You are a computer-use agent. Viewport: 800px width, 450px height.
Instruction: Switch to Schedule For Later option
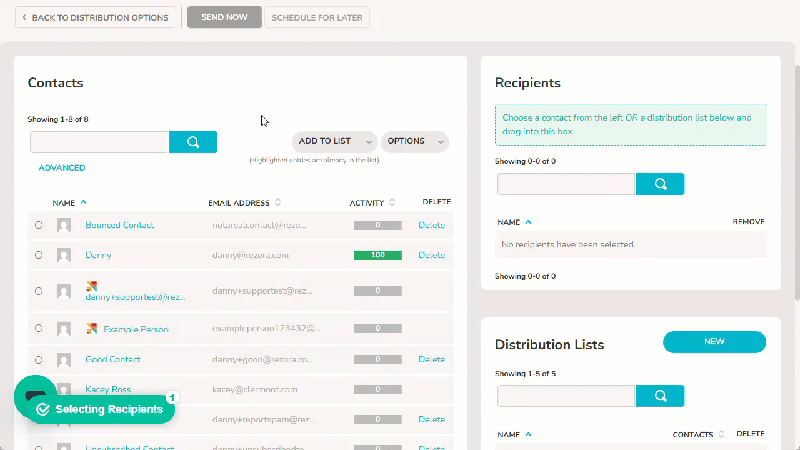point(317,17)
